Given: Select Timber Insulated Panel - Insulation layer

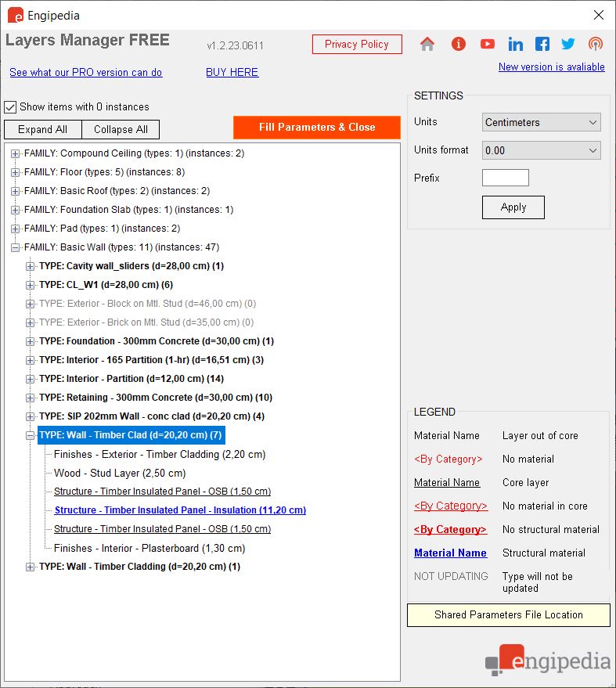Looking at the screenshot, I should coord(180,510).
